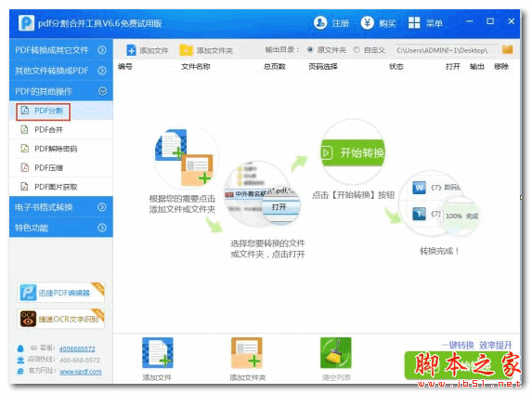
Task: Click the large 添加文件 icon at bottom
Action: coord(158,352)
